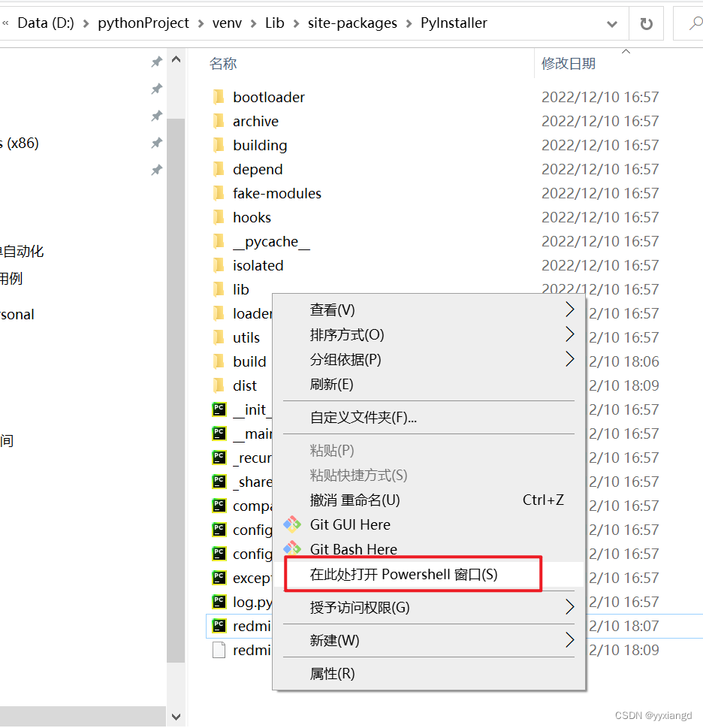
Task: Select the lib folder icon
Action: 219,290
